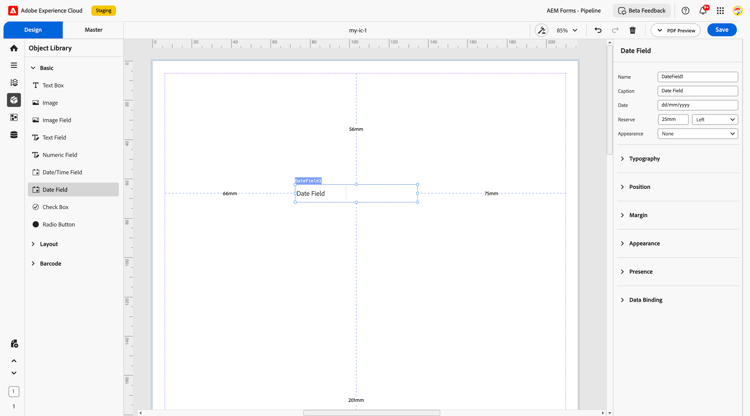Click the vertical canvas scrollbar

(x=609, y=100)
